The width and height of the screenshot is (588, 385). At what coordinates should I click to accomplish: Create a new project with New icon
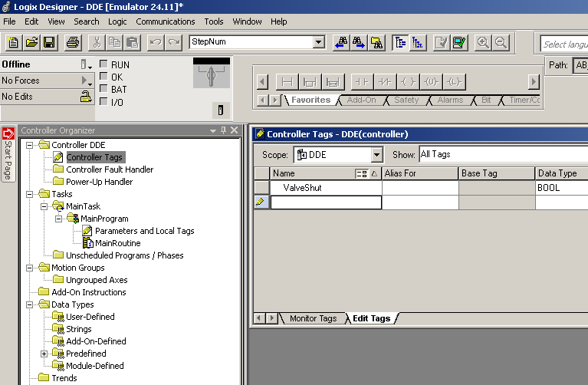pos(14,42)
